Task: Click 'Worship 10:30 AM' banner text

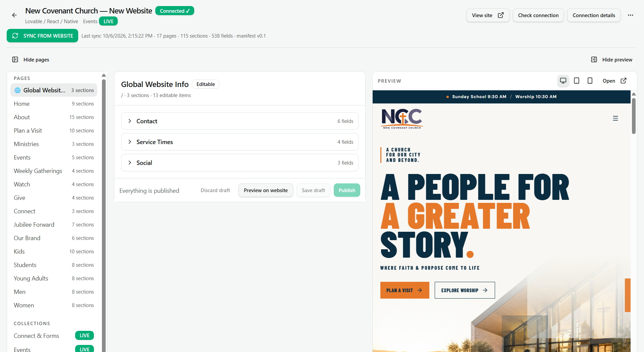Action: 536,96
